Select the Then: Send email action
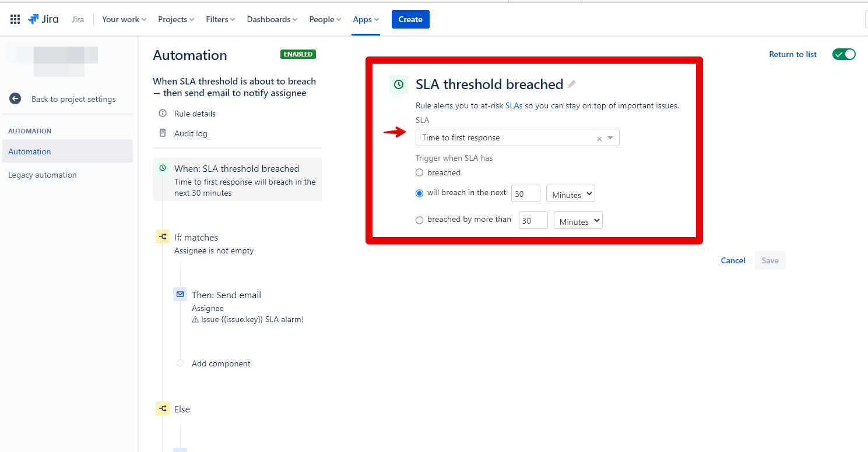The width and height of the screenshot is (868, 452). coord(247,306)
